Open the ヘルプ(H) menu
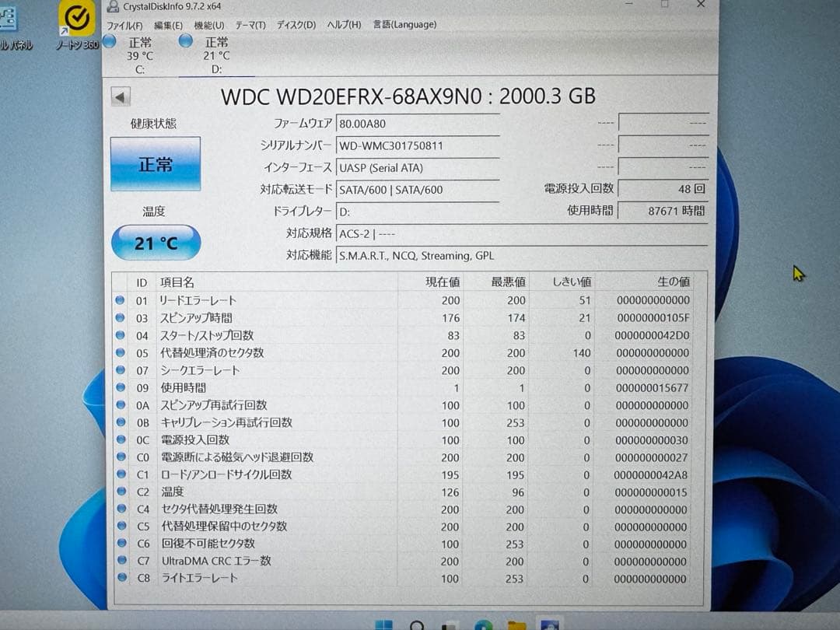The width and height of the screenshot is (840, 630). point(343,24)
